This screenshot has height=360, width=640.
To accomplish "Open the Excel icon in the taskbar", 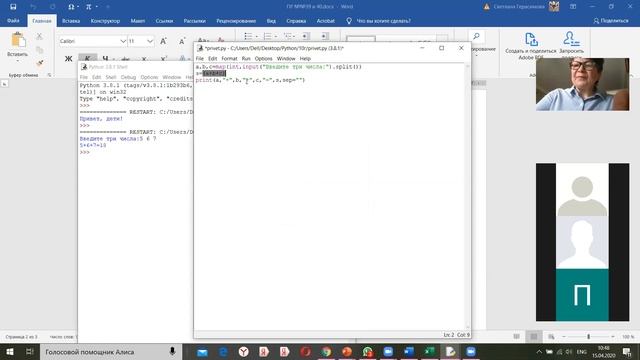I will (x=429, y=351).
